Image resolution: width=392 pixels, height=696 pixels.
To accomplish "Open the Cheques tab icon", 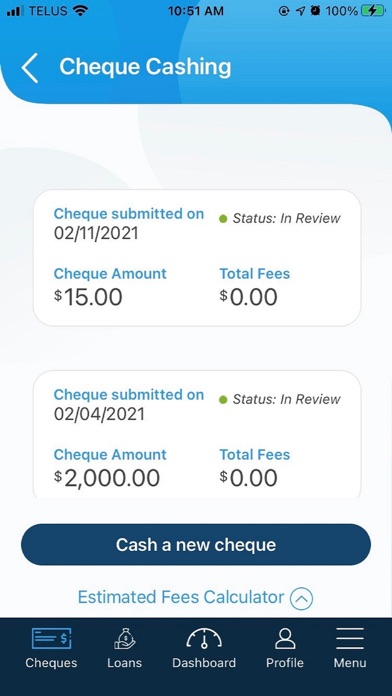I will (x=51, y=638).
